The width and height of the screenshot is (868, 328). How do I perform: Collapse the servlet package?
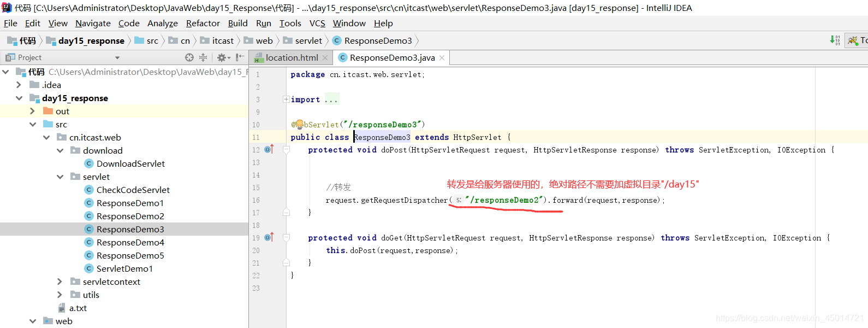(60, 177)
